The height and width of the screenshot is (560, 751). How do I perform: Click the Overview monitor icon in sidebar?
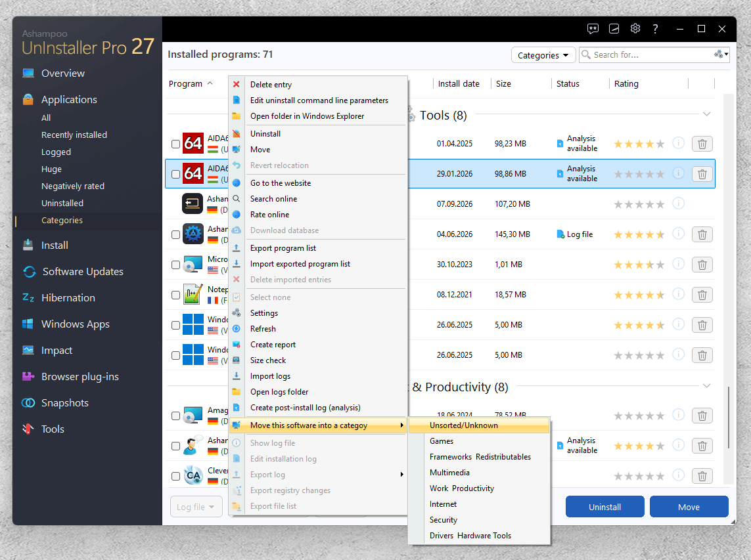coord(28,74)
